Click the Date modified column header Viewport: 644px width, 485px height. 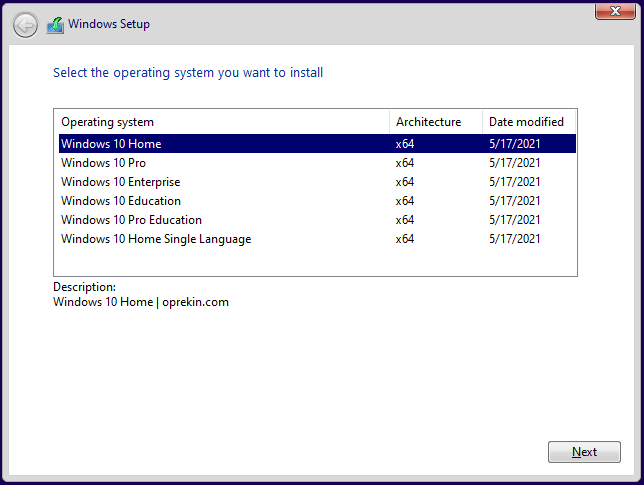pos(527,122)
